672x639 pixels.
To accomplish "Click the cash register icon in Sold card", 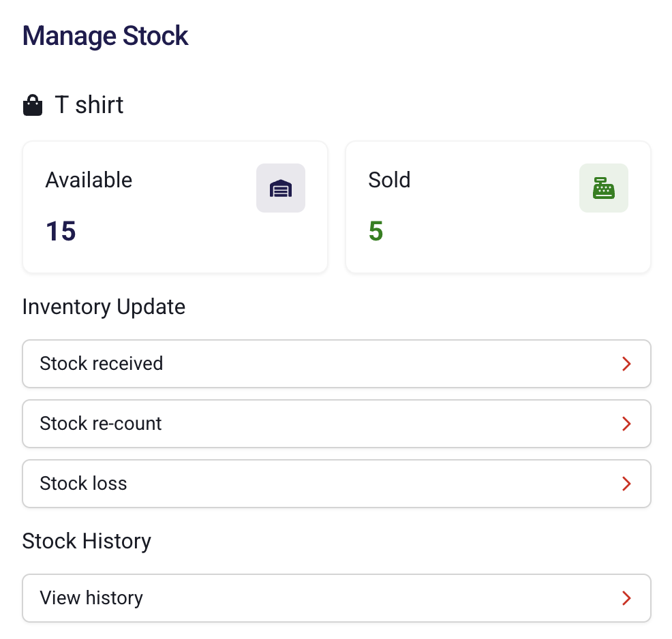I will click(x=603, y=188).
